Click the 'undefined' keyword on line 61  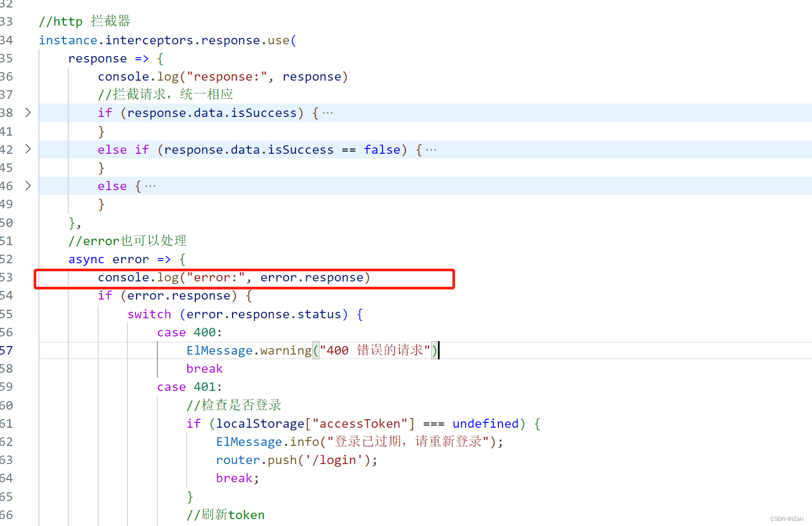pyautogui.click(x=485, y=423)
